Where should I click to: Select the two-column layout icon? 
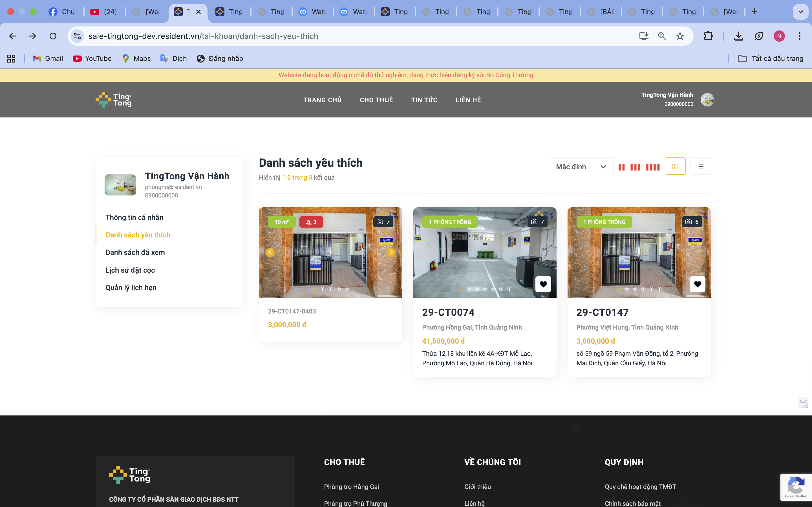pyautogui.click(x=621, y=167)
